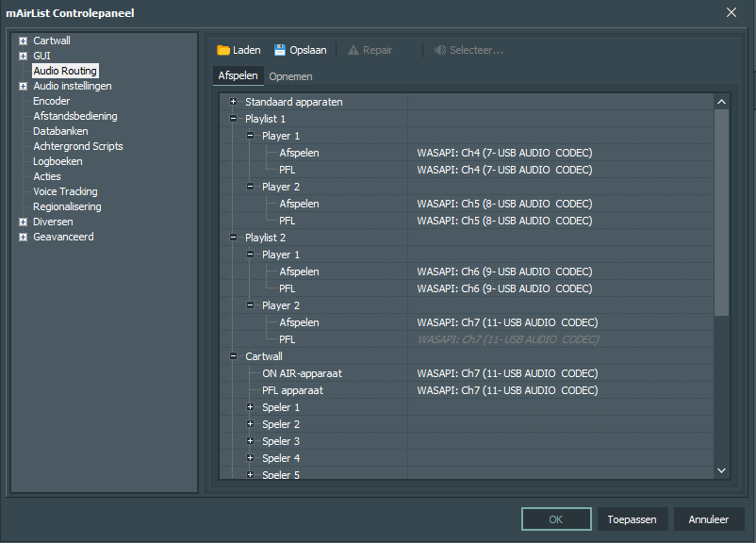Image resolution: width=756 pixels, height=543 pixels.
Task: Select the Afspelen tab
Action: pos(238,75)
